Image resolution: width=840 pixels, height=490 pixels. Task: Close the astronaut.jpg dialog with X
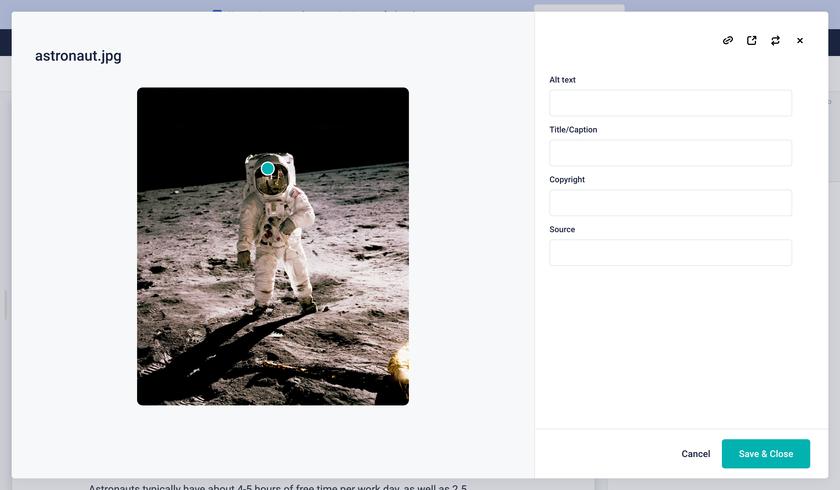(800, 40)
